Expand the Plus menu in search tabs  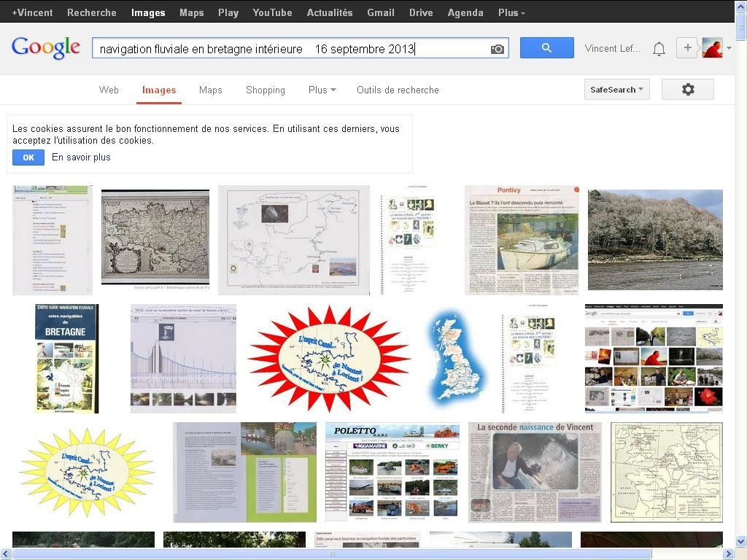(322, 90)
